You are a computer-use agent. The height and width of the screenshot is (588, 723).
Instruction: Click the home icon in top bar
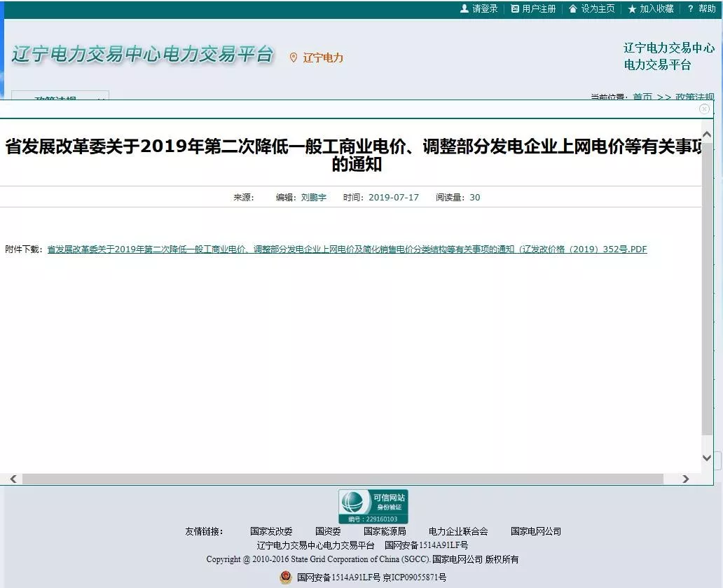click(572, 9)
